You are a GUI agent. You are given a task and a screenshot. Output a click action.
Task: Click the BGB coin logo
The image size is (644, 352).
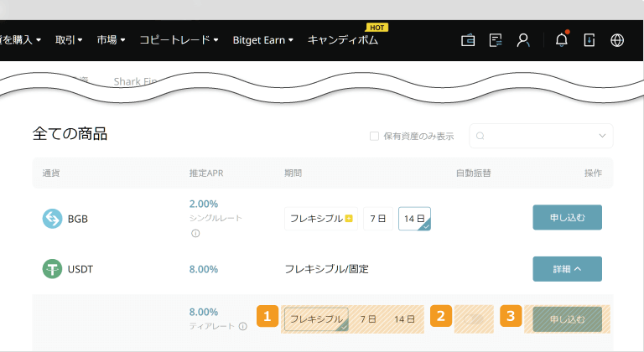pos(52,219)
